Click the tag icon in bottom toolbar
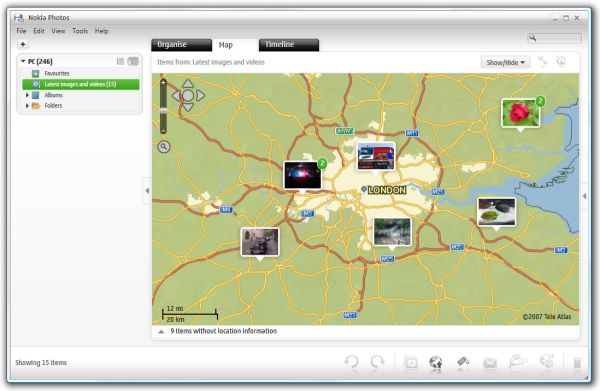 (463, 362)
